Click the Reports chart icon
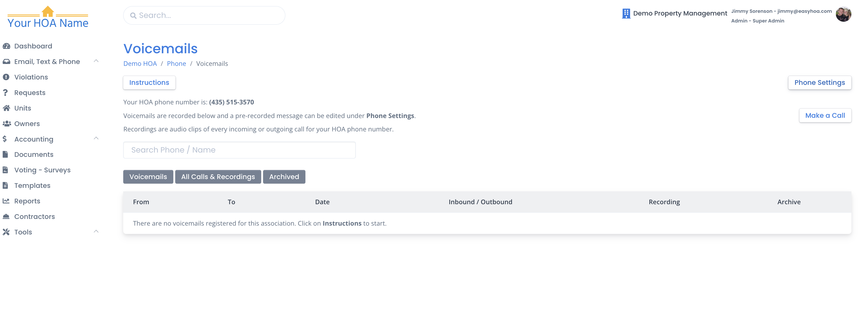Image resolution: width=868 pixels, height=311 pixels. 6,201
